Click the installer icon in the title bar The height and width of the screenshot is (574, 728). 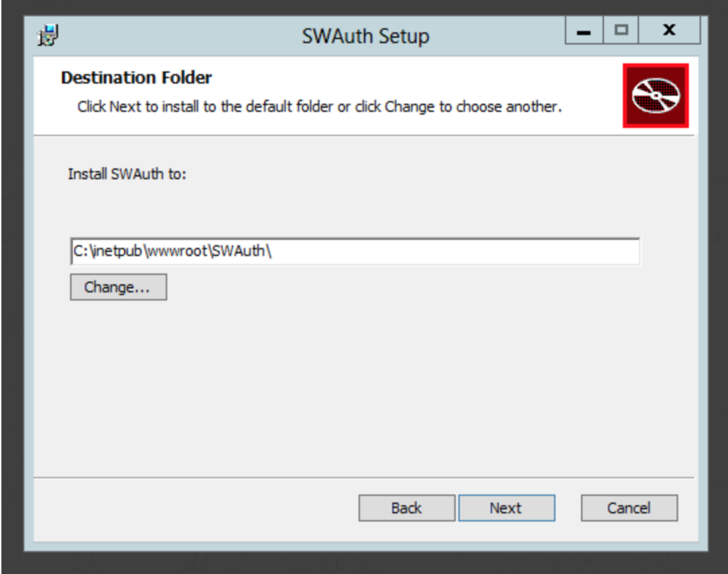click(x=45, y=34)
